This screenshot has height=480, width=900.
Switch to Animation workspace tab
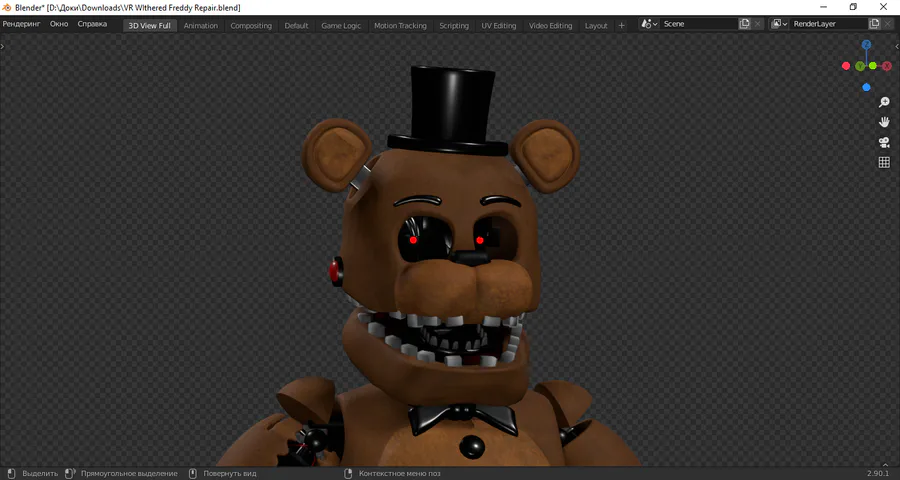pyautogui.click(x=201, y=25)
